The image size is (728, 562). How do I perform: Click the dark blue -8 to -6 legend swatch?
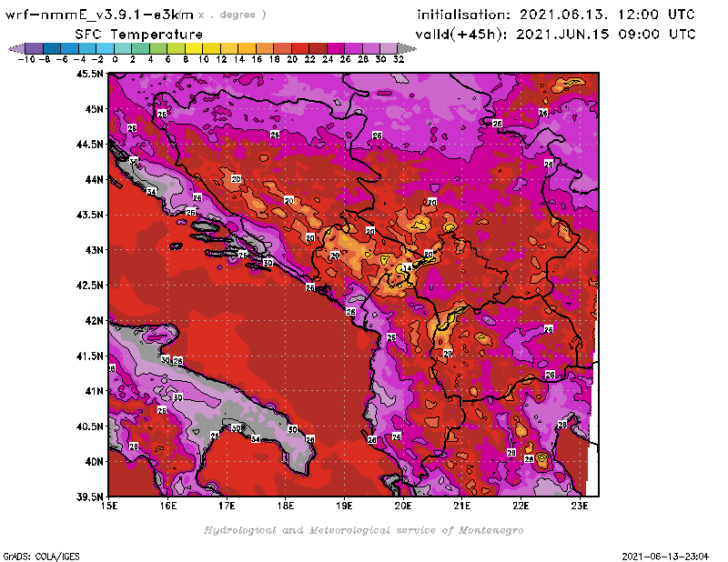tap(52, 48)
